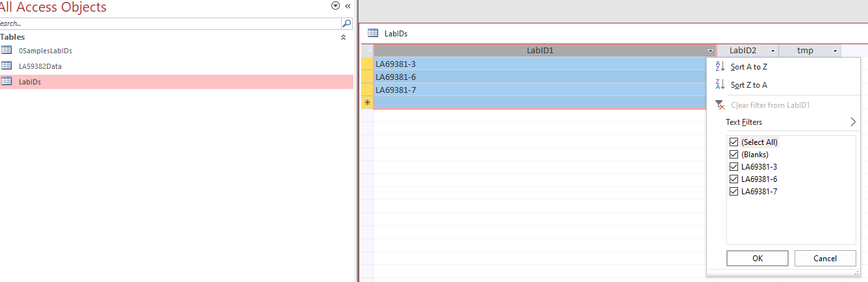
Task: Click the search magnifier icon
Action: pos(347,23)
